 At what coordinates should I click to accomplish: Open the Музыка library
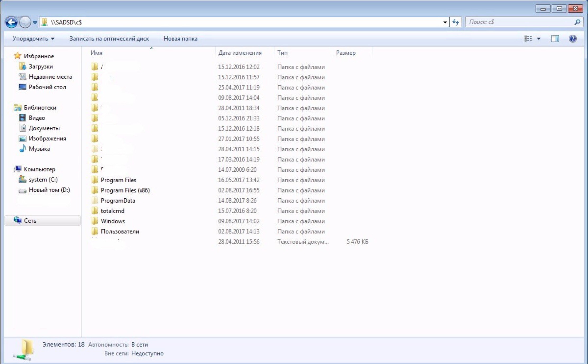39,149
